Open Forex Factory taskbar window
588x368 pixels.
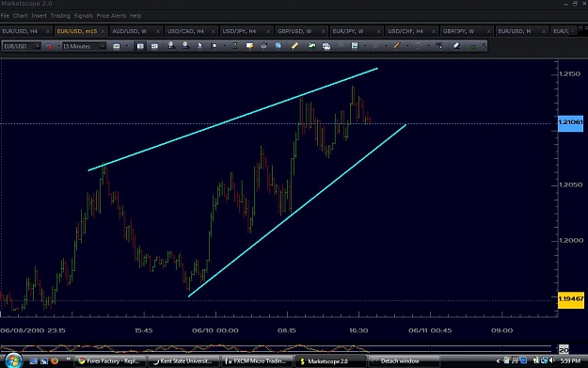coord(109,361)
